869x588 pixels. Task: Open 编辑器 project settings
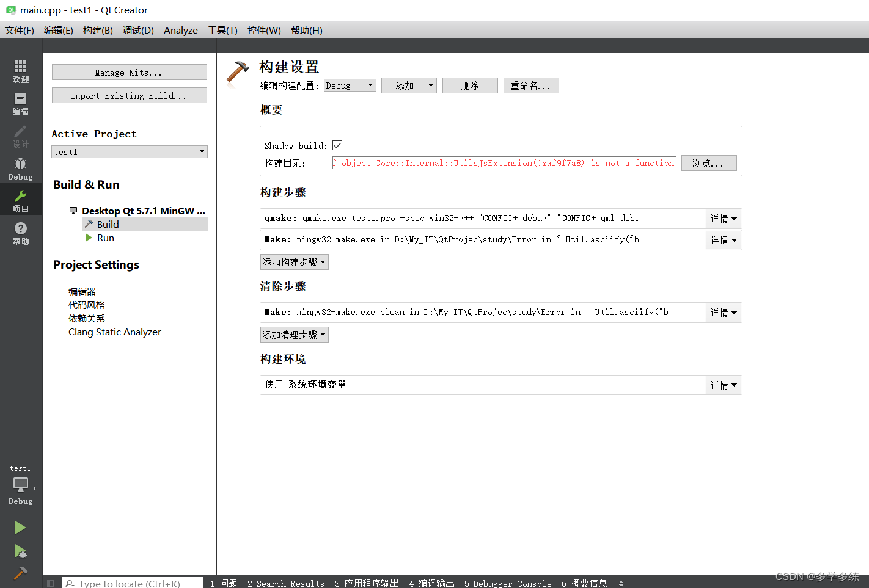(x=82, y=291)
